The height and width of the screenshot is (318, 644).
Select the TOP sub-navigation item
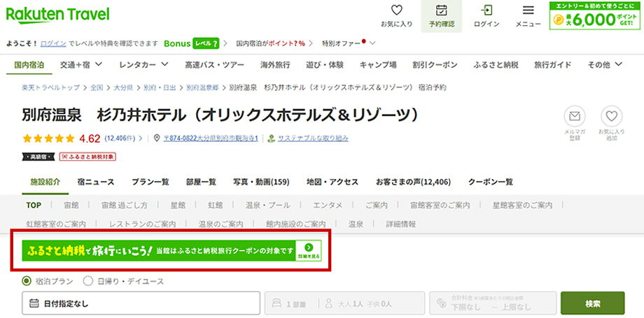(34, 205)
